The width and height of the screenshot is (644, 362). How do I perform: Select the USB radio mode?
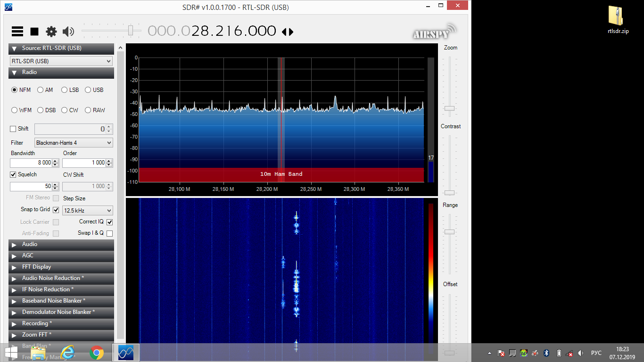[88, 90]
